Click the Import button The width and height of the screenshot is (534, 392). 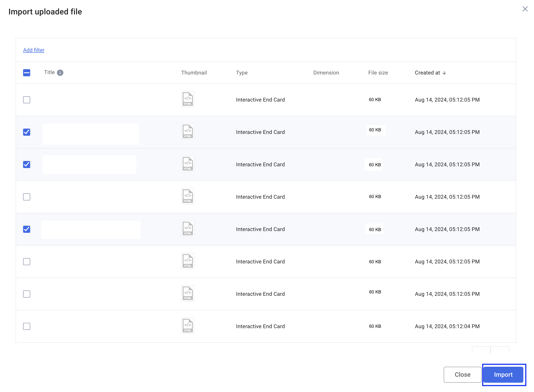[x=504, y=375]
